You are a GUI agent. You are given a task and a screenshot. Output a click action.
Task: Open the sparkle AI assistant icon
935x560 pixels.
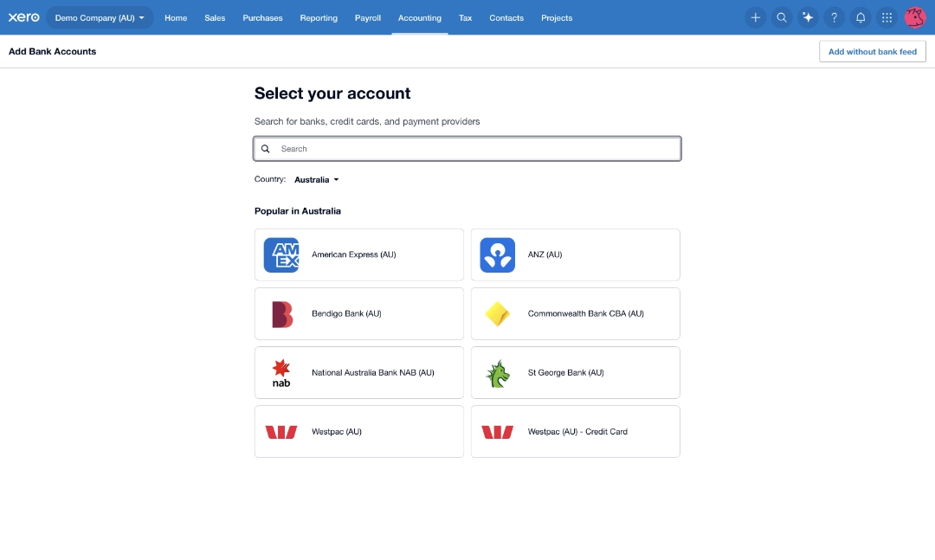click(808, 18)
